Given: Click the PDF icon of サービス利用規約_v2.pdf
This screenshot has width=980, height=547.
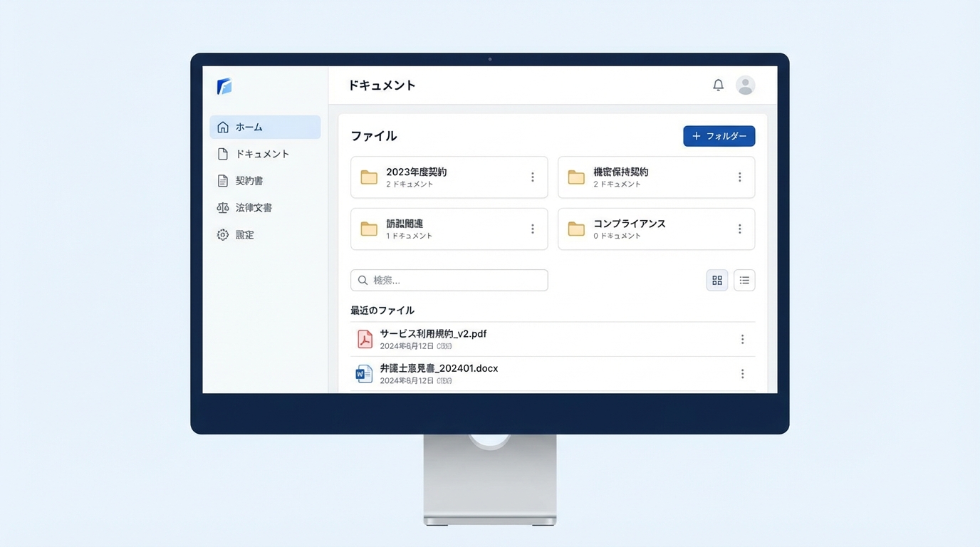Looking at the screenshot, I should 364,339.
